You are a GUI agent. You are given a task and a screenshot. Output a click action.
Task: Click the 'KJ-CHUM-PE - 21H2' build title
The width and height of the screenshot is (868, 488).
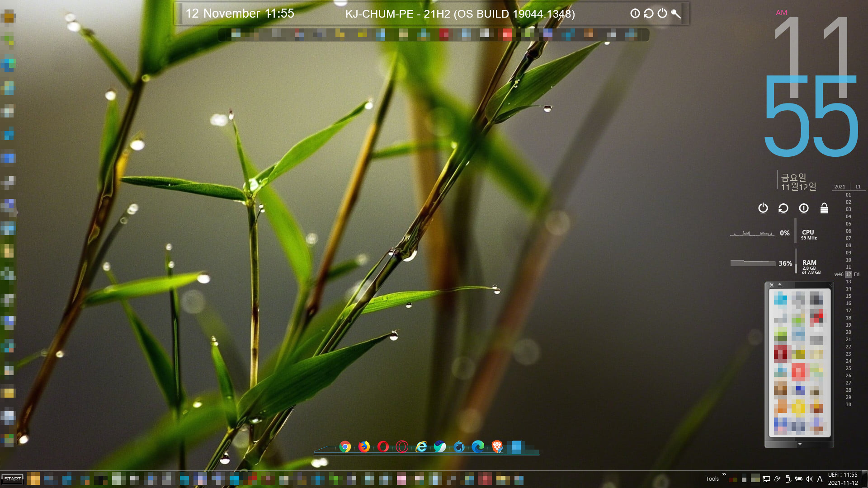tap(460, 14)
